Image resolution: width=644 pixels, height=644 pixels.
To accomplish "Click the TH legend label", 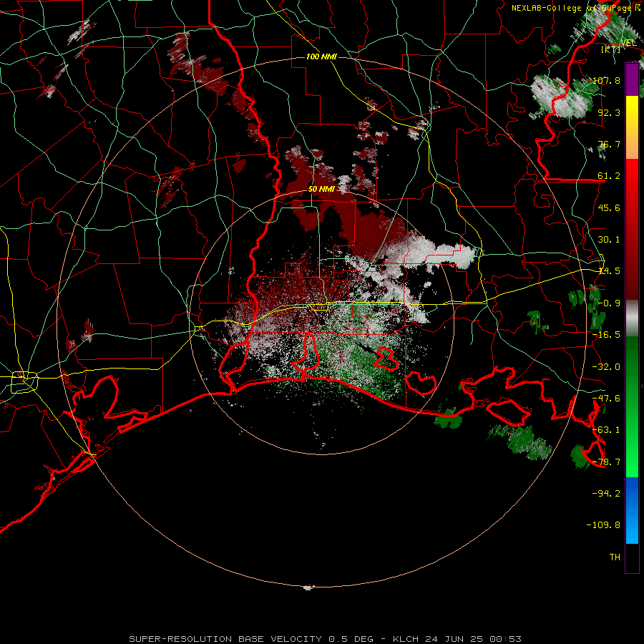I will tap(615, 557).
